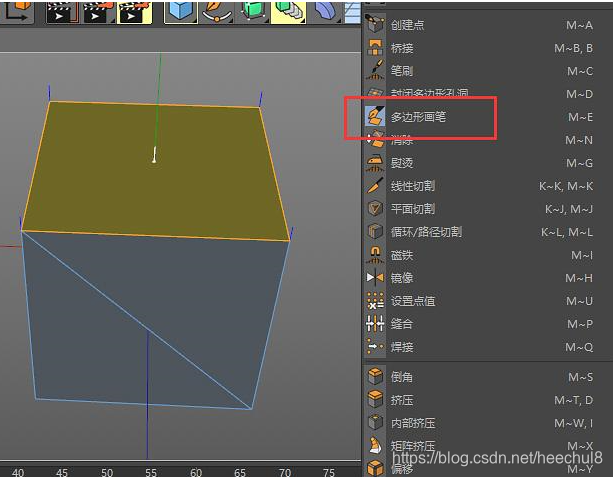Click the 平面切割 plane cut icon

pos(375,208)
